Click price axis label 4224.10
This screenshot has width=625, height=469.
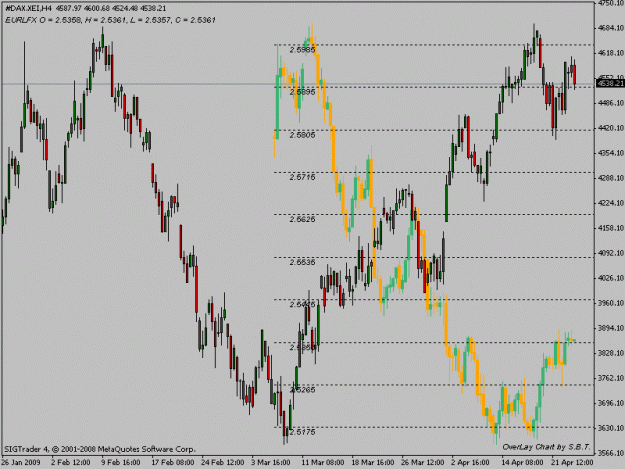(611, 203)
